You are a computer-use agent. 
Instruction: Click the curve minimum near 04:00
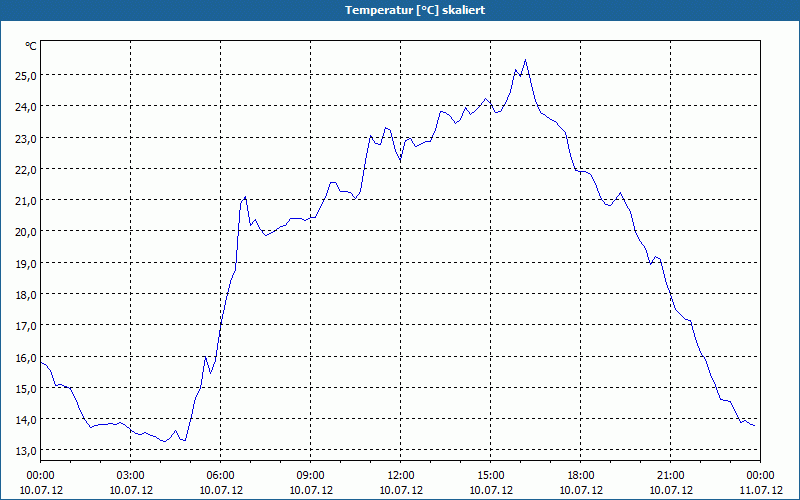point(164,441)
